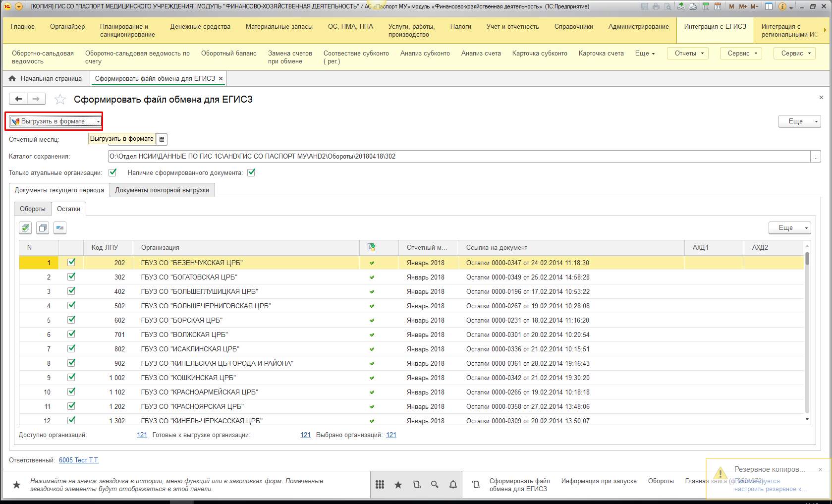This screenshot has width=832, height=504.
Task: Open the history icon in bottom panel
Action: (x=416, y=485)
